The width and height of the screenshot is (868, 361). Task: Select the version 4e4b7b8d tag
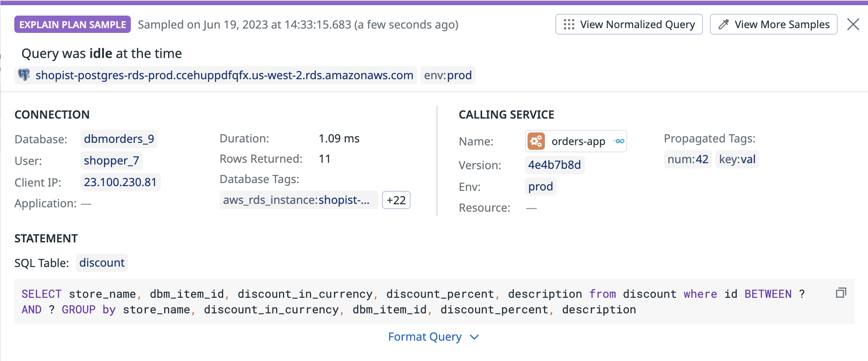tap(554, 165)
